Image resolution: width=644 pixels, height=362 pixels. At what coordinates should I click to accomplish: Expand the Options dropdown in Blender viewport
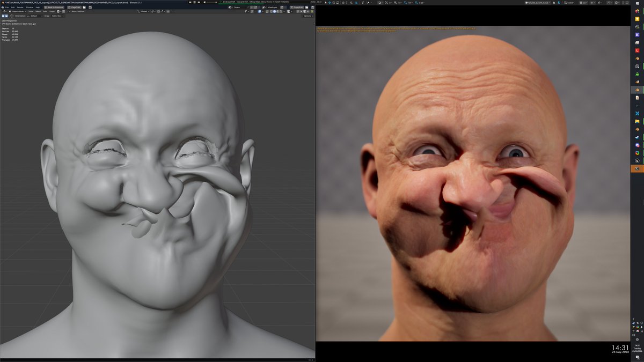tap(308, 16)
